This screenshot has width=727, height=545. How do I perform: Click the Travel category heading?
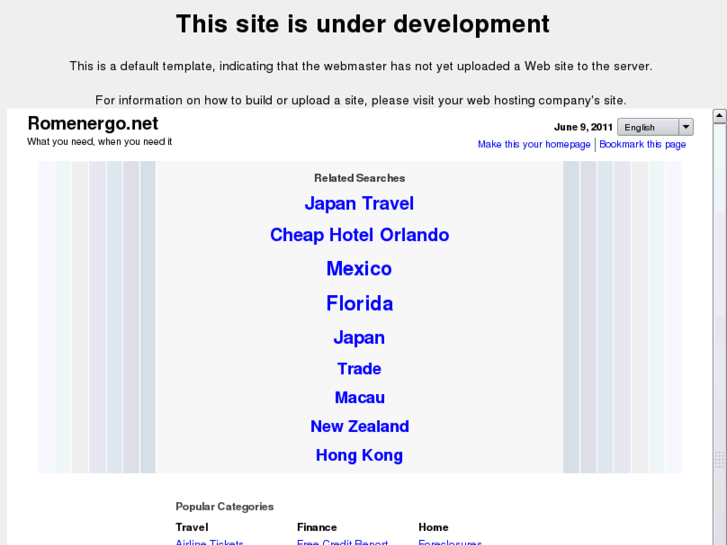point(191,527)
